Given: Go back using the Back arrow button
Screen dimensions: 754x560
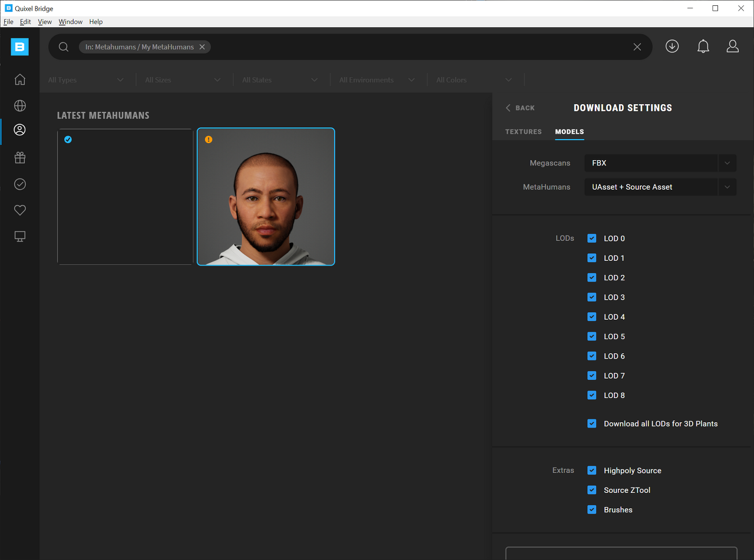Looking at the screenshot, I should [520, 108].
